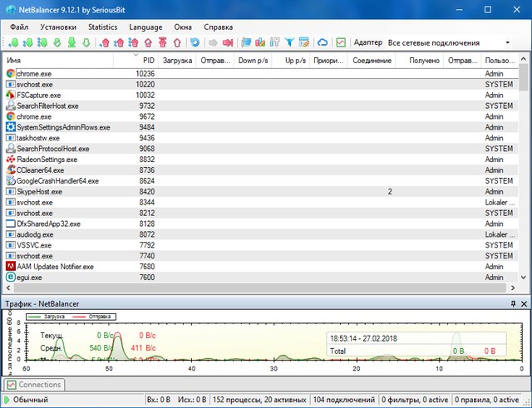This screenshot has height=408, width=532.
Task: Sort by the Загрузка column header
Action: click(x=177, y=61)
